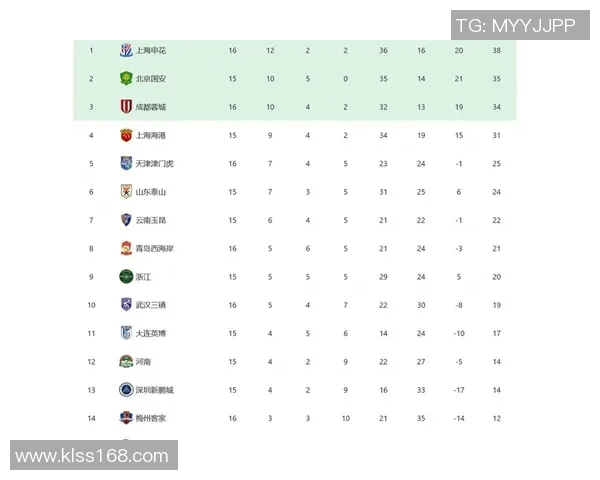Image resolution: width=600 pixels, height=480 pixels.
Task: Select the Chengdu Rongcheng (成都蓉城) team crest
Action: (x=126, y=106)
